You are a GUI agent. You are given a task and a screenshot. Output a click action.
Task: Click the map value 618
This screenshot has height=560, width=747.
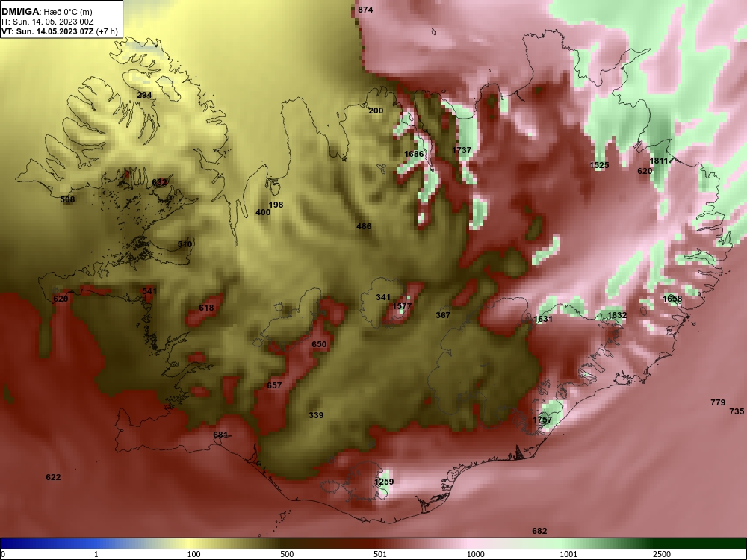(206, 308)
